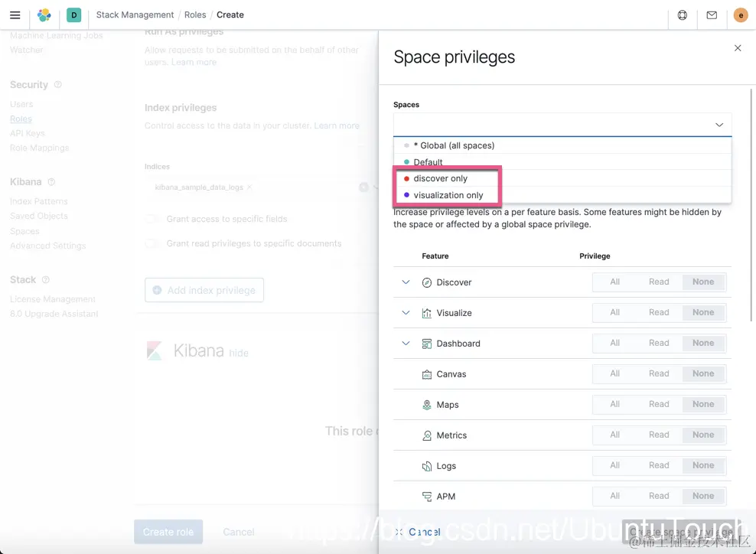This screenshot has width=756, height=554.
Task: Click the Discover compass icon
Action: [427, 282]
